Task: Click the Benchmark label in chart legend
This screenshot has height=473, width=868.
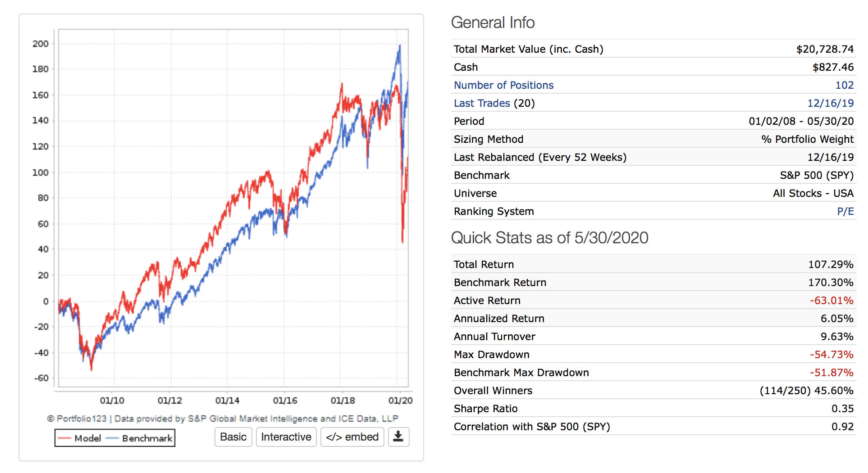Action: click(147, 438)
